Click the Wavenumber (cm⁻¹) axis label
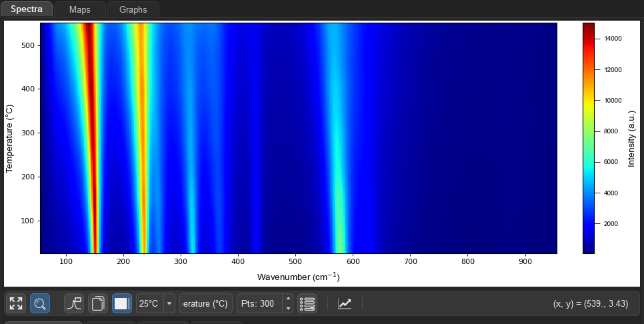 [299, 277]
